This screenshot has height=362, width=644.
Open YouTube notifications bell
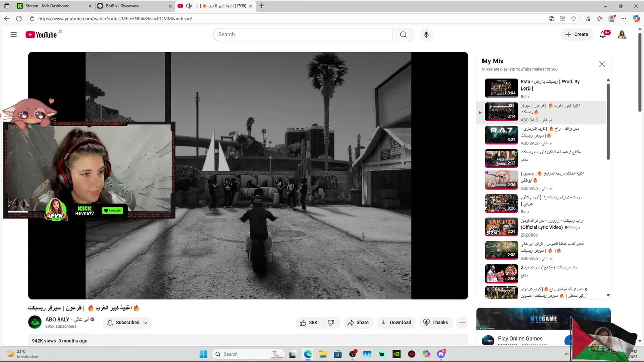(x=603, y=34)
